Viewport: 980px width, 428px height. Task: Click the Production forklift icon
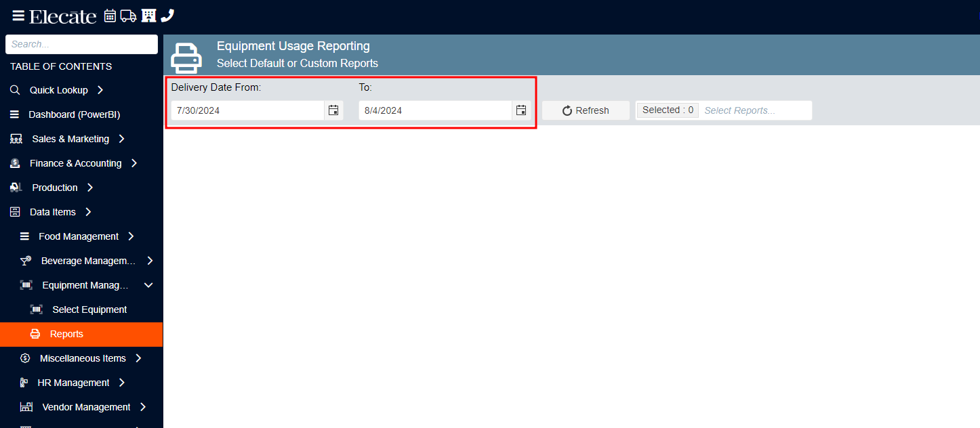pyautogui.click(x=16, y=188)
